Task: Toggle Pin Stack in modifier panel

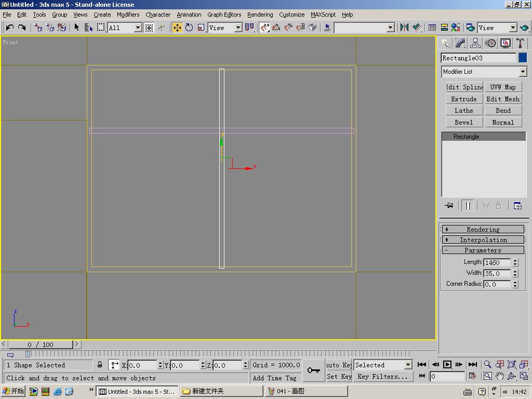Action: point(449,206)
